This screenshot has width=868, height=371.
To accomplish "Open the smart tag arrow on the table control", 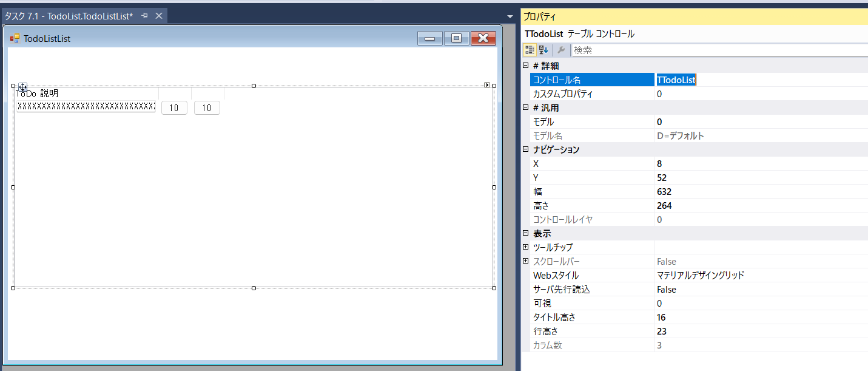I will pyautogui.click(x=487, y=85).
